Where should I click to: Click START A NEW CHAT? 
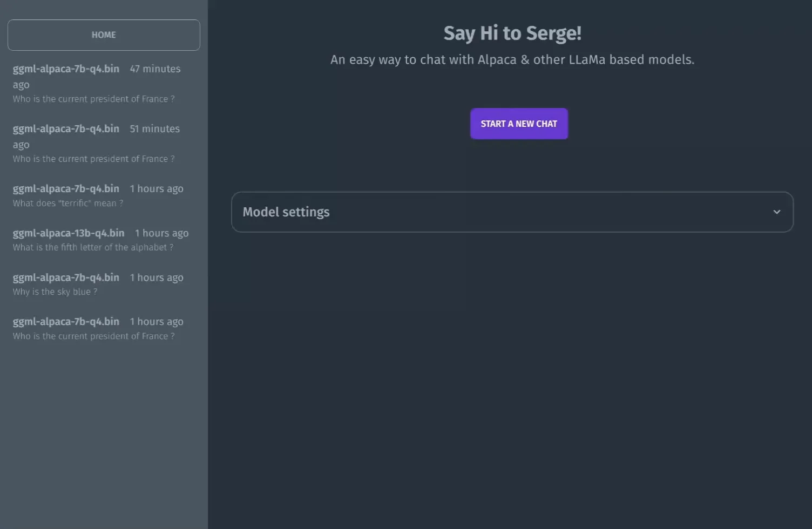coord(518,124)
